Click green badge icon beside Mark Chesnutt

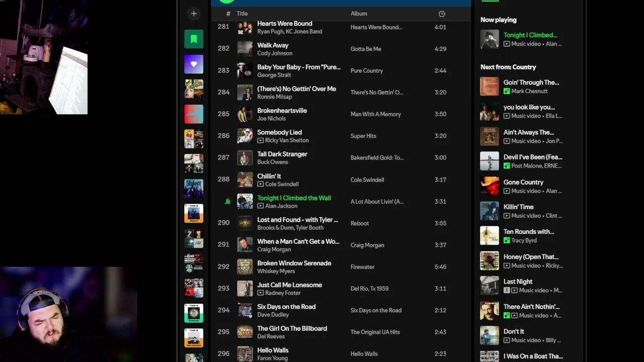[x=507, y=91]
